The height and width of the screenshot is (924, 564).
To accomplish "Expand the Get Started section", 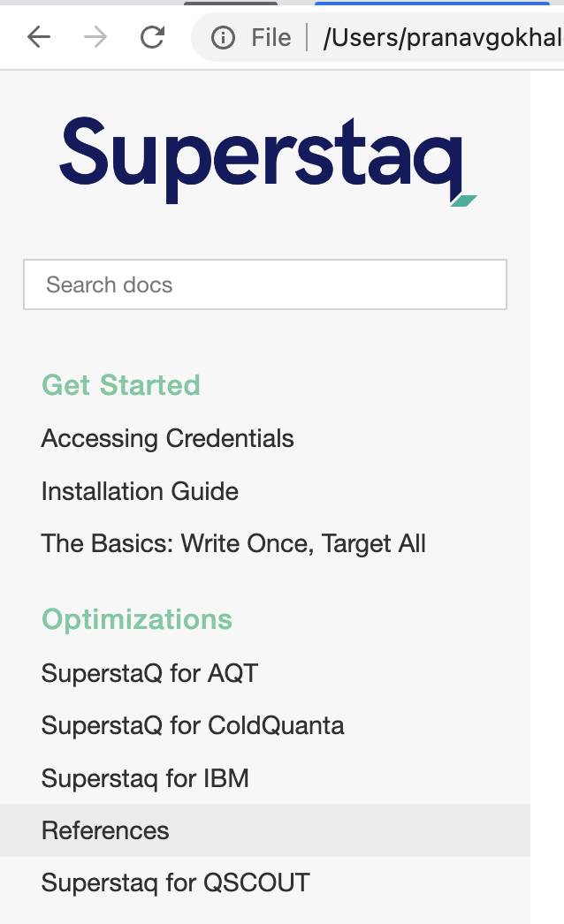I will (x=120, y=385).
